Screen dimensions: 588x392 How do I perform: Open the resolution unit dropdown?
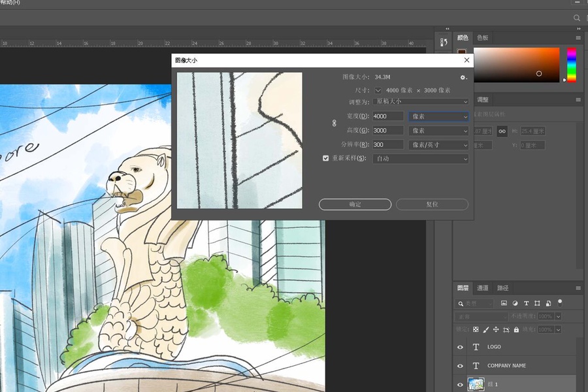(x=438, y=145)
